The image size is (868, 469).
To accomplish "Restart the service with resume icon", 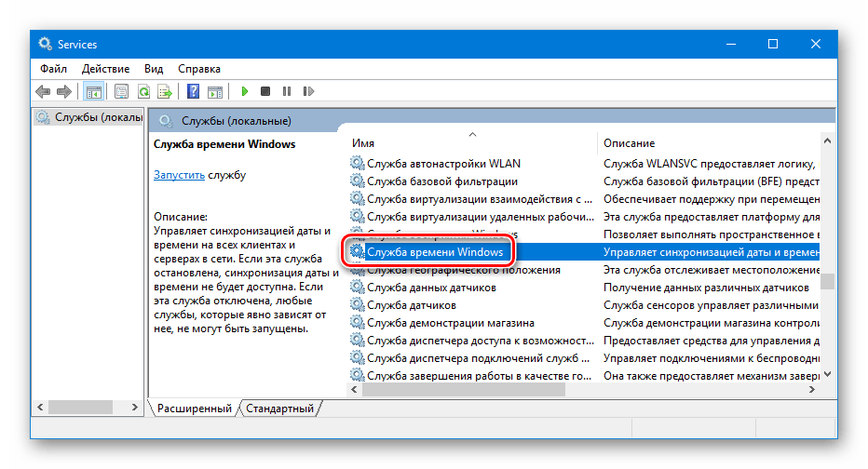I will pos(308,91).
